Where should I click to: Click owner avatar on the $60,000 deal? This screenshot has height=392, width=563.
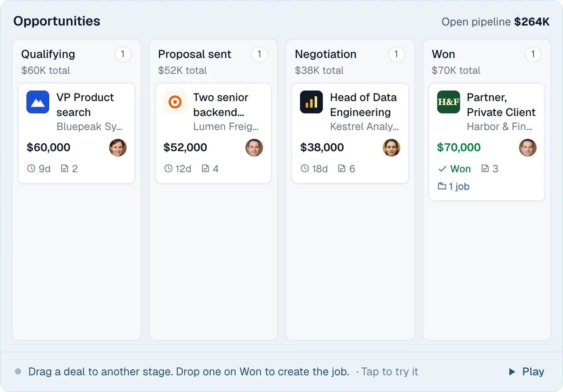[118, 148]
